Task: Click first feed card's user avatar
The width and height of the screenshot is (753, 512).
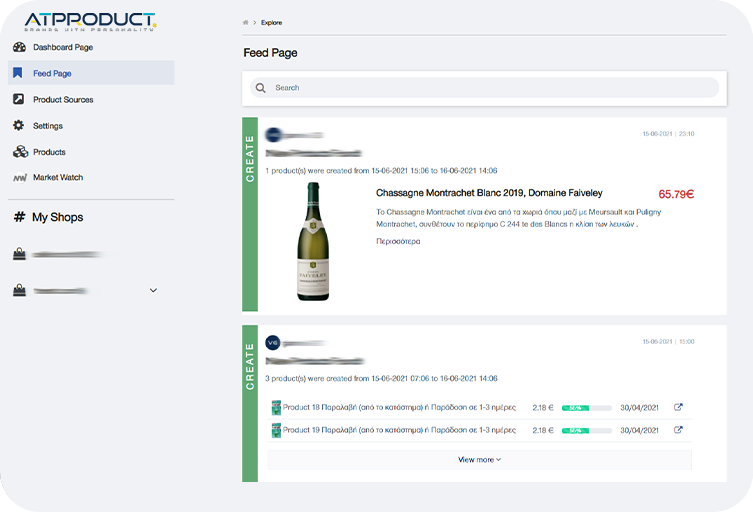Action: (x=273, y=135)
